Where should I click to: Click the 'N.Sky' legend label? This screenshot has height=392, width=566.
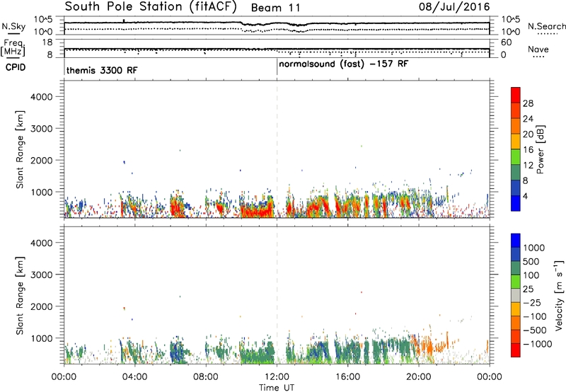[x=13, y=26]
